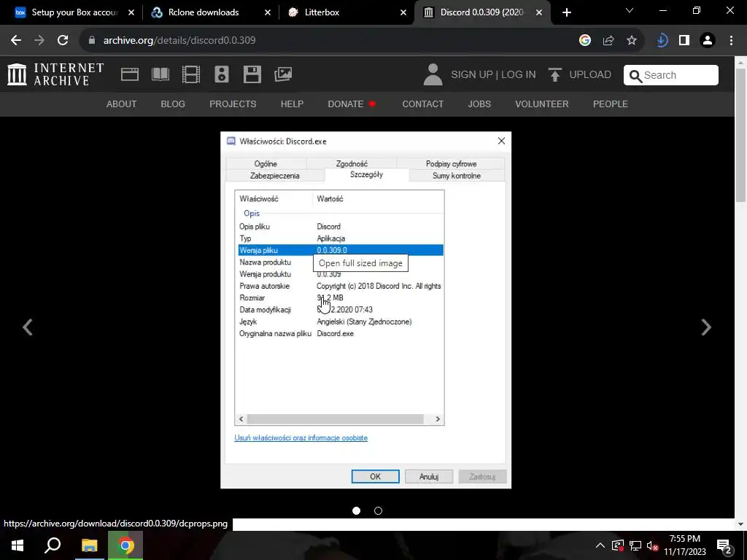747x560 pixels.
Task: Open the Video film-strip icon
Action: coord(191,75)
